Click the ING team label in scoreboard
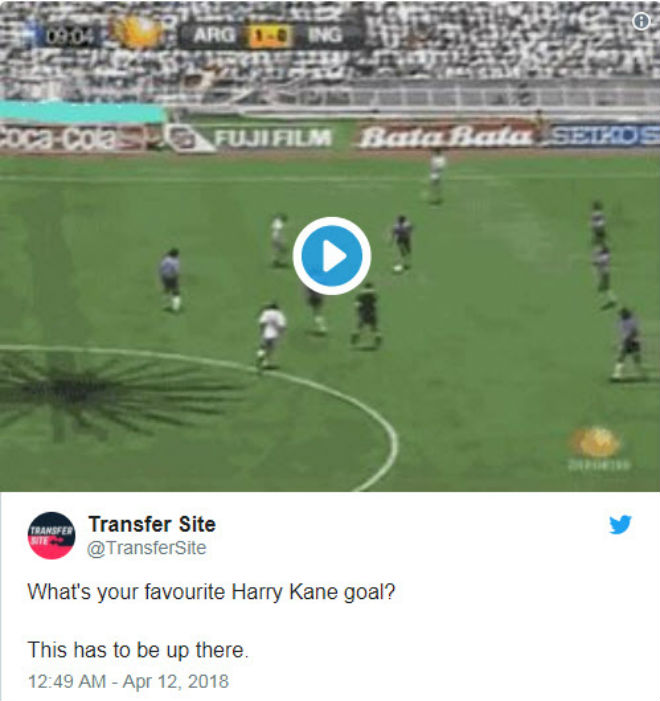The width and height of the screenshot is (660, 701). click(325, 35)
